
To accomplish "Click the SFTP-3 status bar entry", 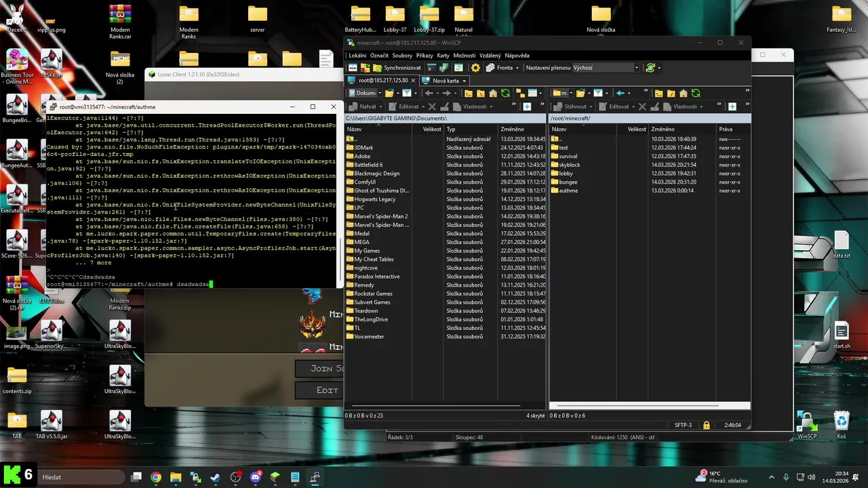I will point(683,425).
